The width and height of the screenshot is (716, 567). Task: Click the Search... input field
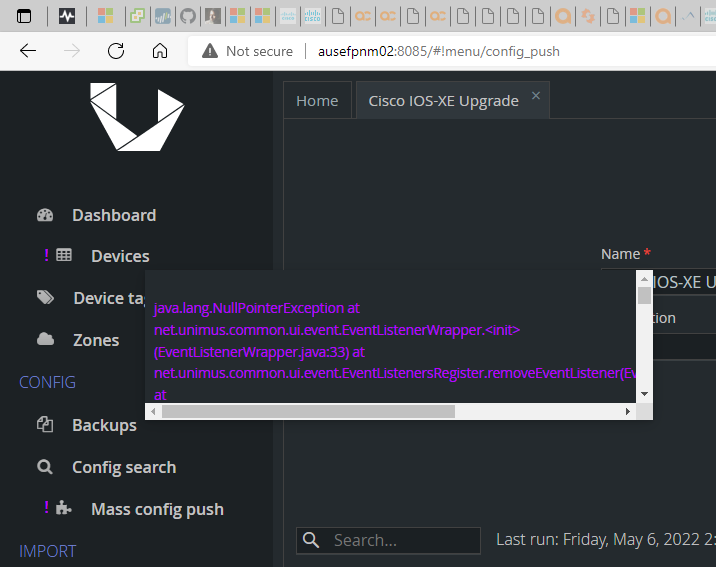click(388, 541)
